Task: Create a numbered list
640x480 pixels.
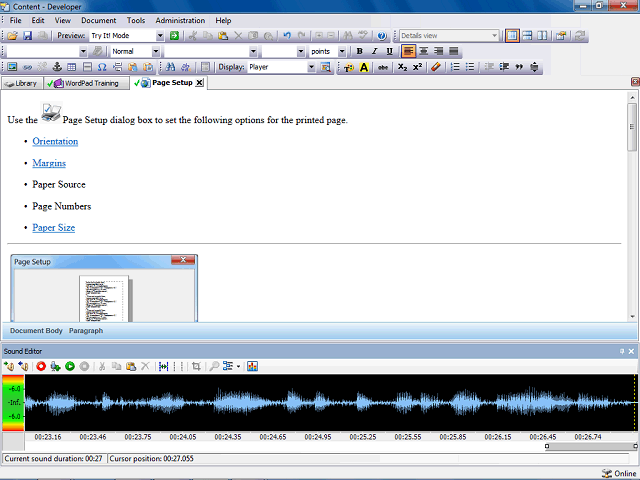Action: click(x=455, y=67)
